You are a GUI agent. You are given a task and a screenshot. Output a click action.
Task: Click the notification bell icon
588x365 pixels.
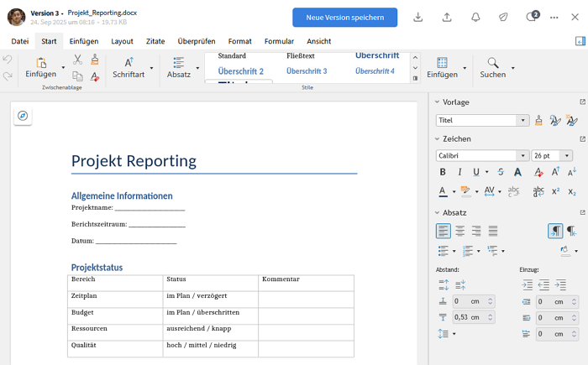click(475, 17)
